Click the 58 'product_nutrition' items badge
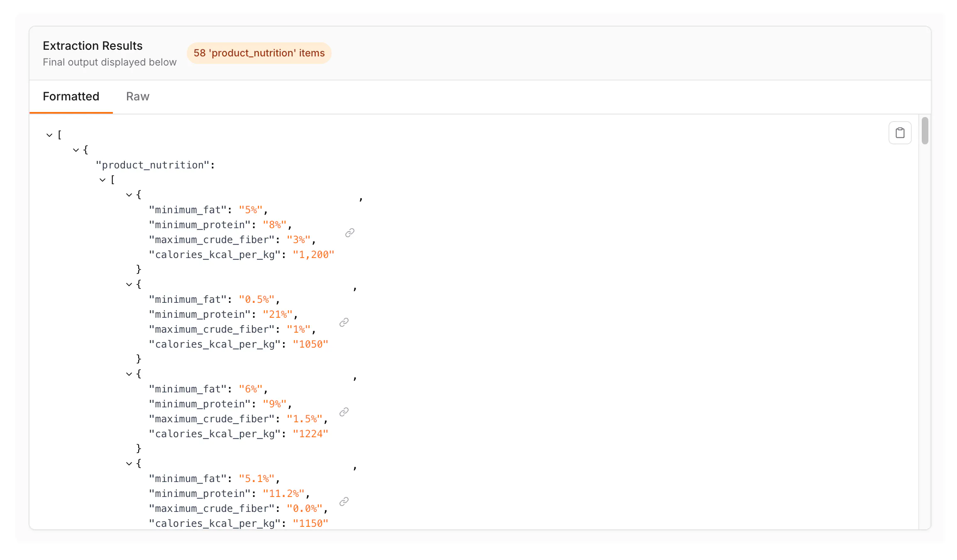957x560 pixels. [259, 53]
